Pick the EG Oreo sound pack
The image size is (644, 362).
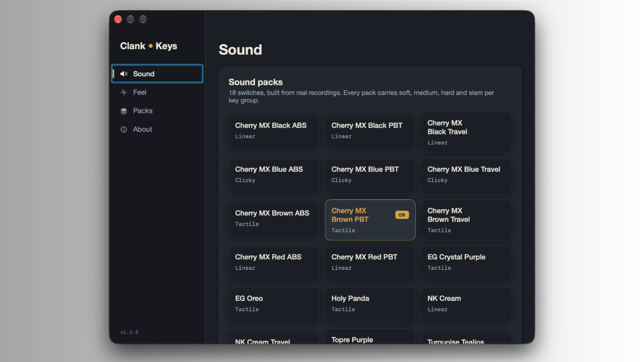[x=274, y=305]
